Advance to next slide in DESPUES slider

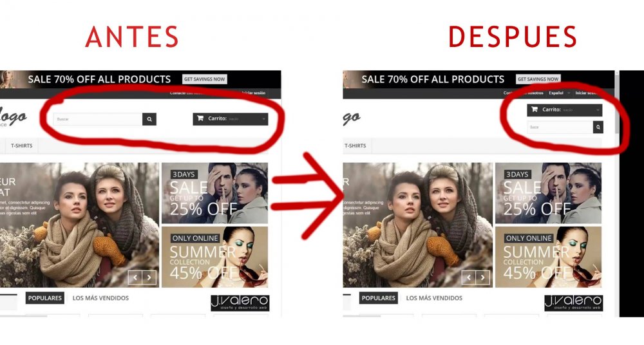coord(483,277)
